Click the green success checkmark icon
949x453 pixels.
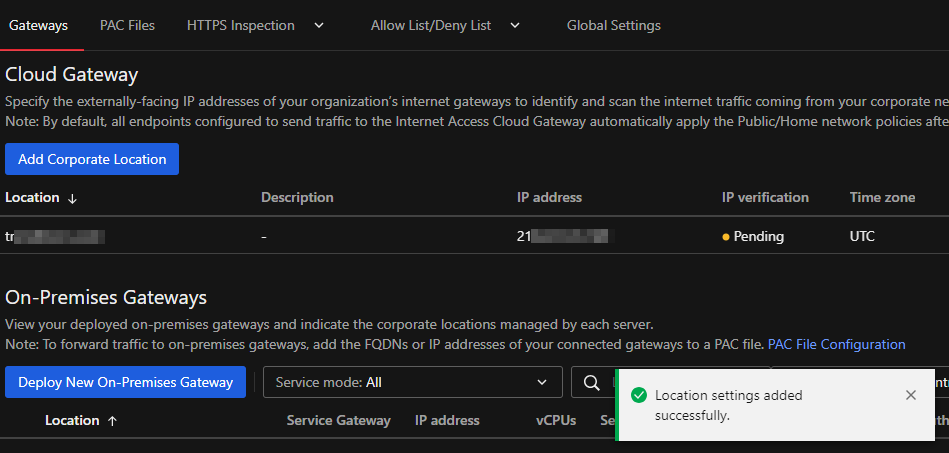(638, 395)
